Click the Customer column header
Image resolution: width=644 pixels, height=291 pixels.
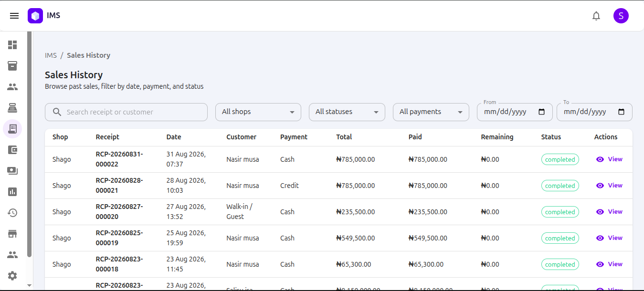241,137
